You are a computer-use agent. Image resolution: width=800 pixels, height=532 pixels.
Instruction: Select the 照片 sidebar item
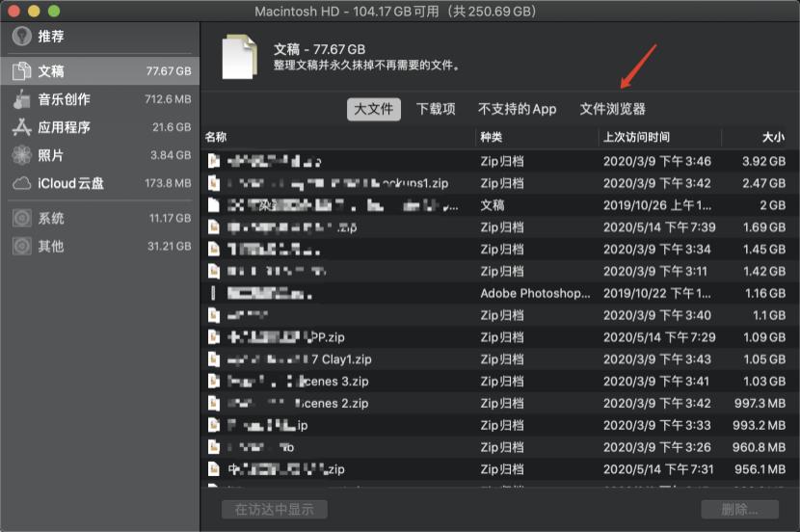100,155
